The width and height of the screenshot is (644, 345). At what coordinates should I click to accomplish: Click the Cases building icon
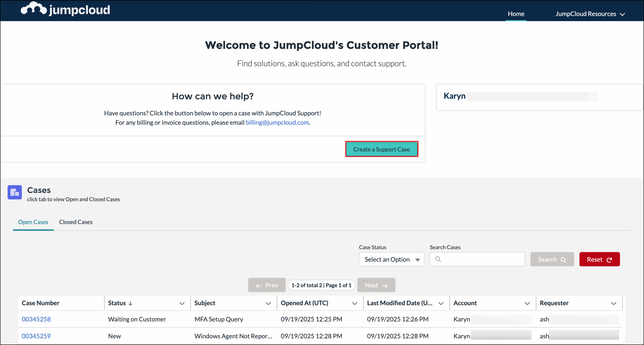(x=14, y=192)
